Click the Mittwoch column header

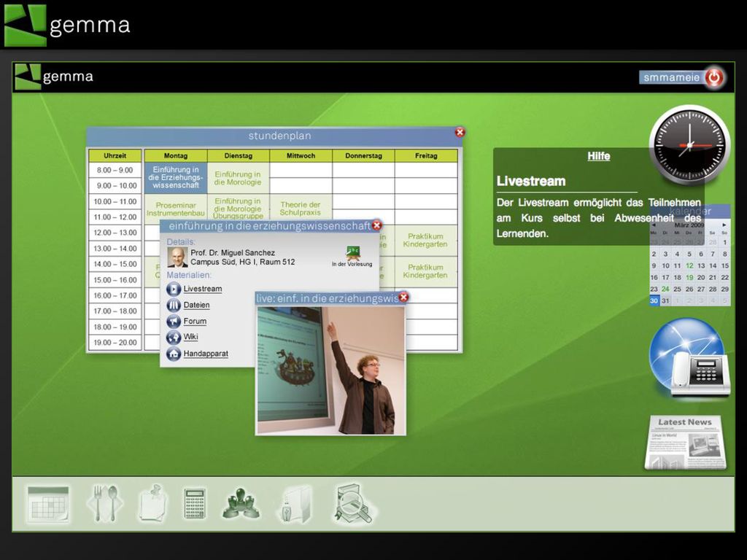coord(301,156)
